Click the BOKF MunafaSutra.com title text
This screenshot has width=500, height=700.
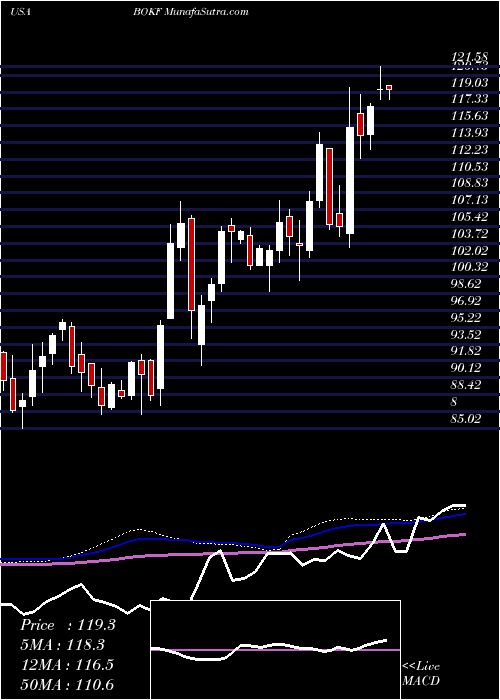[x=193, y=12]
